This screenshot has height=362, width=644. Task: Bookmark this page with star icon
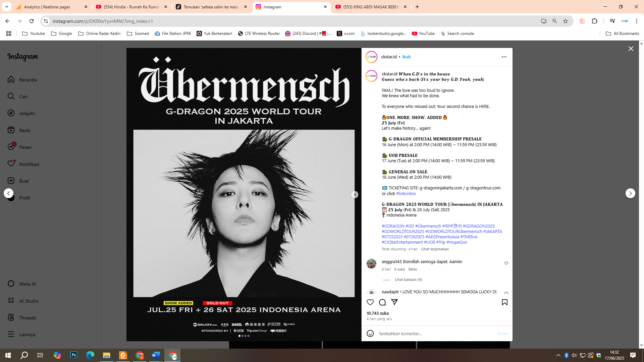(x=566, y=21)
